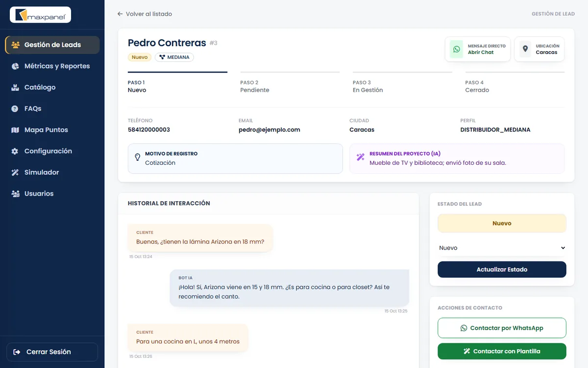The height and width of the screenshot is (368, 588).
Task: Click the timestamp 15 Oct 13:25
Action: 396,311
